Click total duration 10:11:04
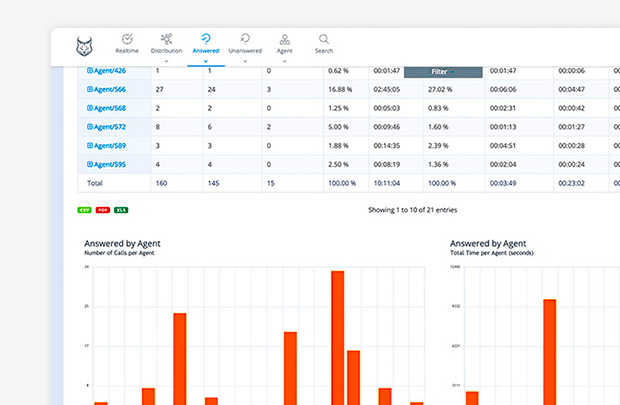Viewport: 620px width, 405px height. point(387,183)
